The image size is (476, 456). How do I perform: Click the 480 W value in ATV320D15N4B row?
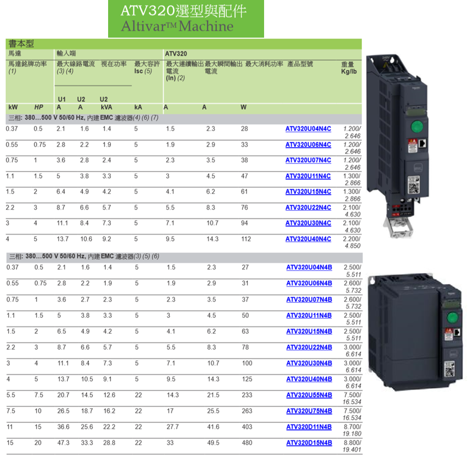(247, 443)
